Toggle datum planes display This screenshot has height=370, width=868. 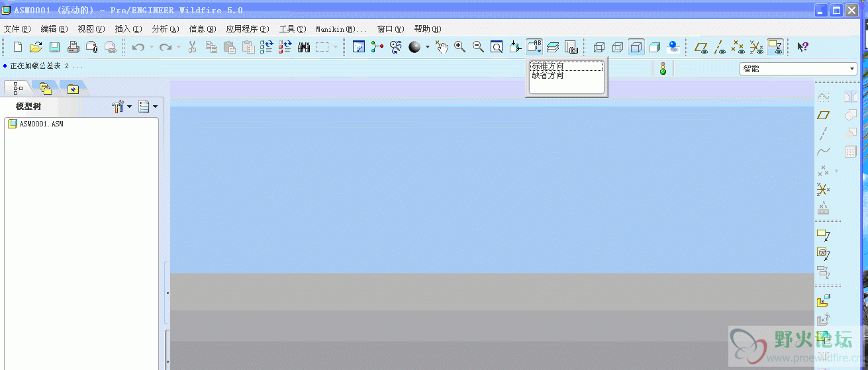(x=700, y=47)
